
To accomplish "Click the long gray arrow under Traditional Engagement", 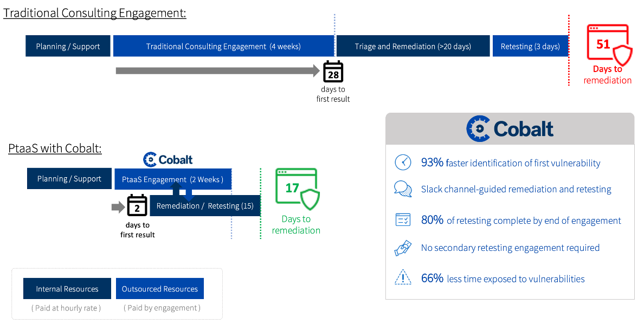I will (218, 71).
